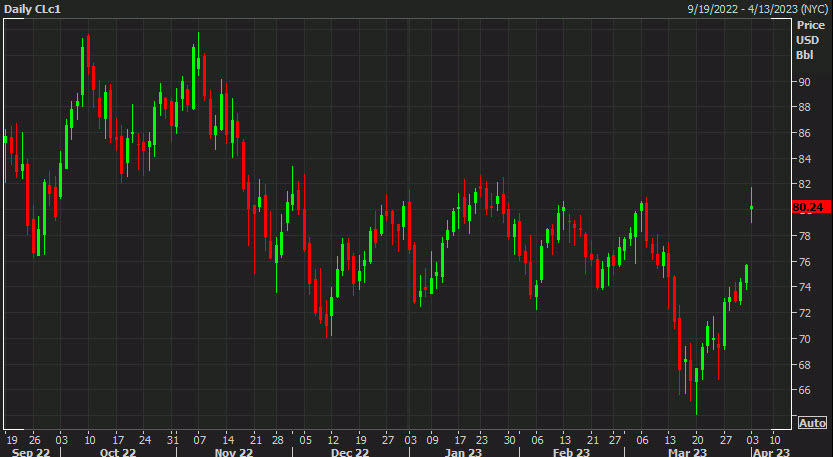Click the 70 price axis value
The height and width of the screenshot is (457, 833).
pyautogui.click(x=804, y=339)
